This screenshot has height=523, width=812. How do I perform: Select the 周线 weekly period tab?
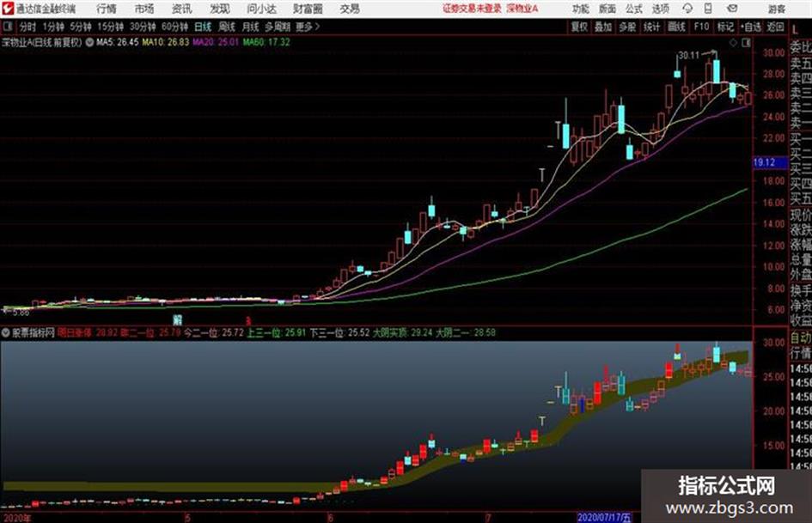pos(227,27)
